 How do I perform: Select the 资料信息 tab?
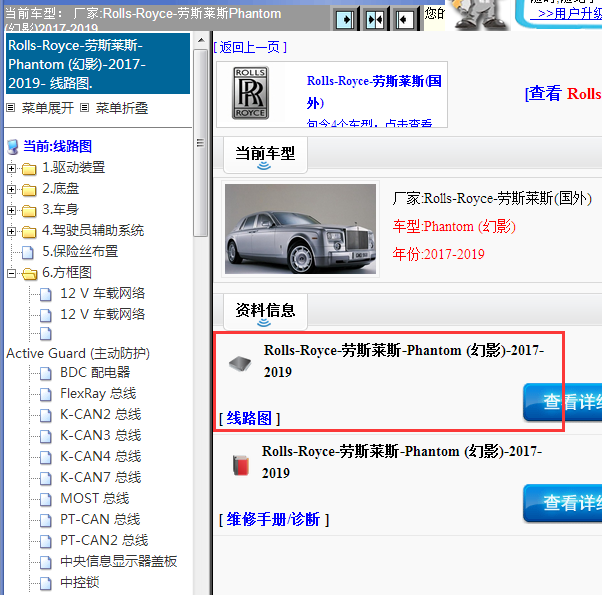tap(265, 311)
